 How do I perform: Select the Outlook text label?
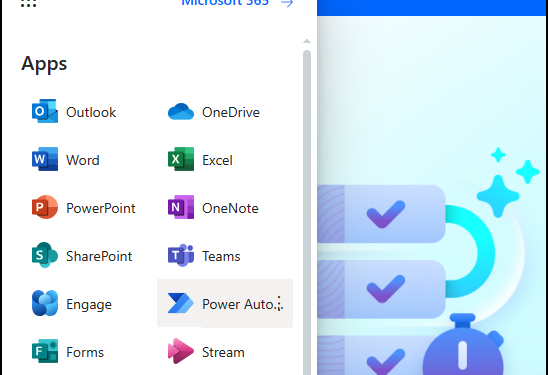tap(91, 112)
